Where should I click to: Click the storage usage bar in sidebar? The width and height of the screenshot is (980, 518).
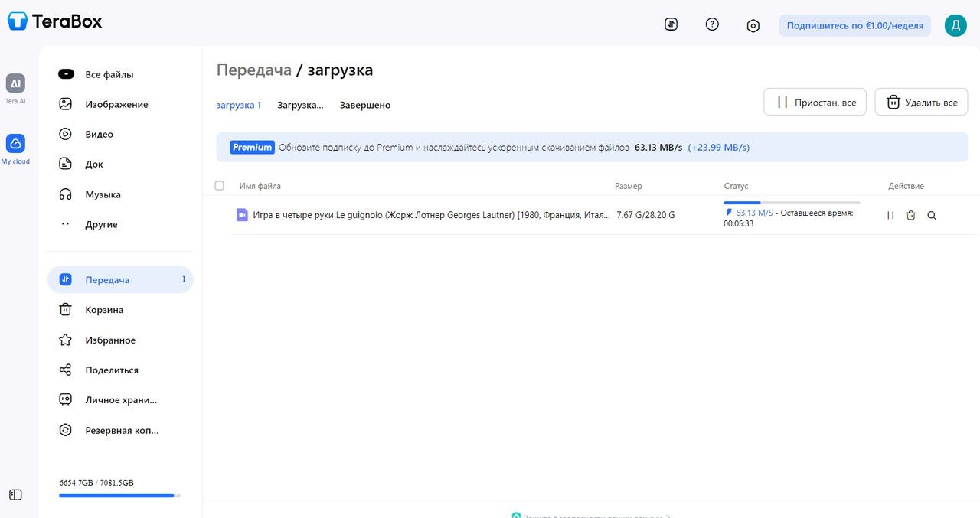pos(120,496)
